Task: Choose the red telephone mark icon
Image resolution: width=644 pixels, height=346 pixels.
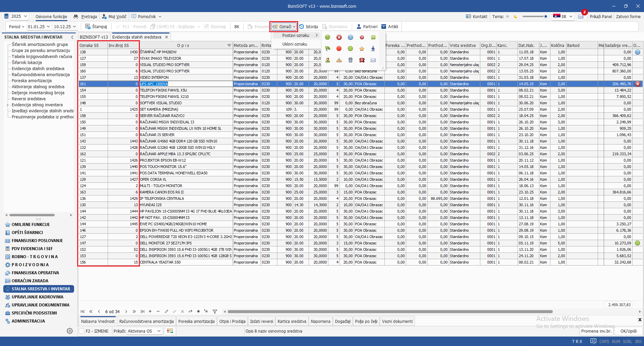Action: [x=362, y=60]
